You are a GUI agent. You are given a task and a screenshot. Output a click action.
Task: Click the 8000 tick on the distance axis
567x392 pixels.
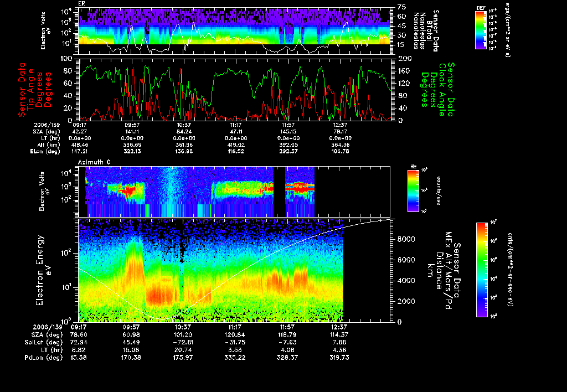(406, 239)
